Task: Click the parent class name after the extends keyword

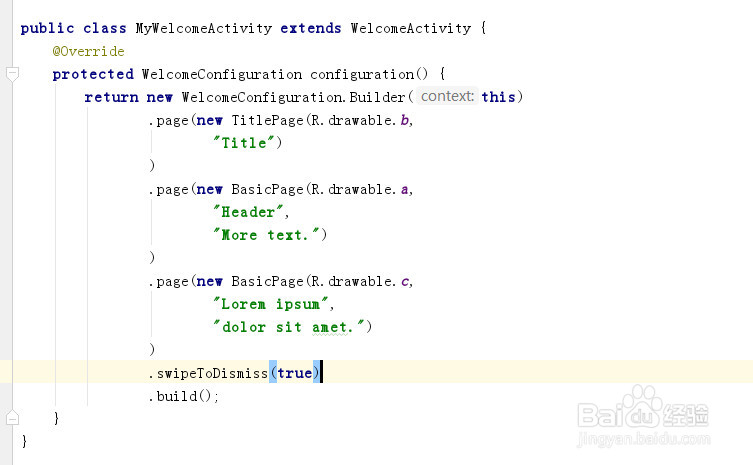Action: (x=411, y=28)
